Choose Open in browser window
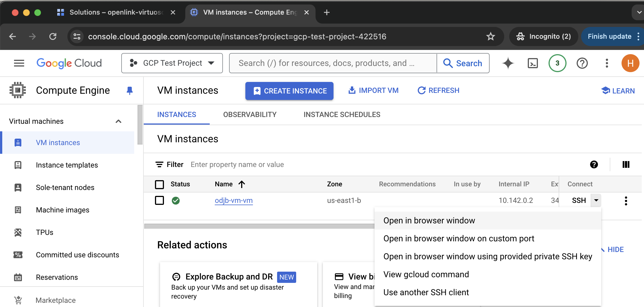The width and height of the screenshot is (644, 307). coord(488,221)
